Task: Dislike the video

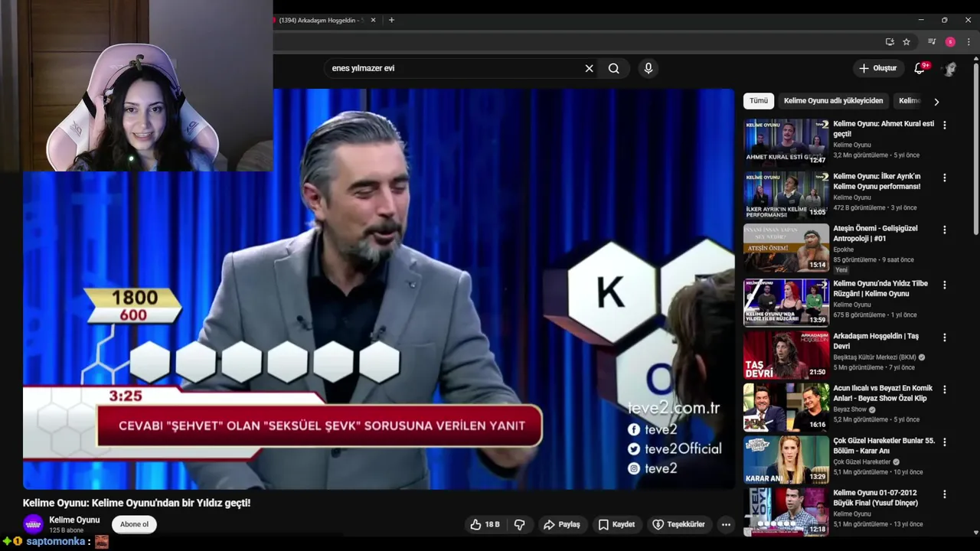Action: pyautogui.click(x=520, y=524)
